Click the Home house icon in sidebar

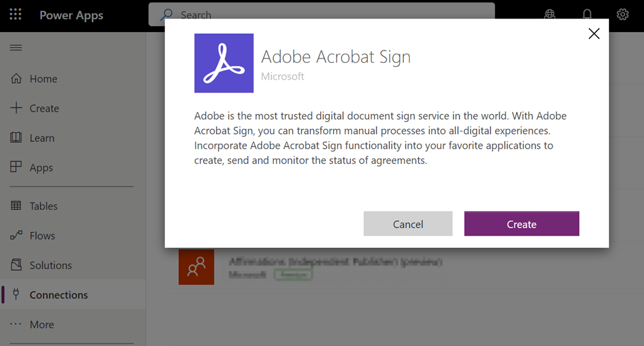(16, 78)
